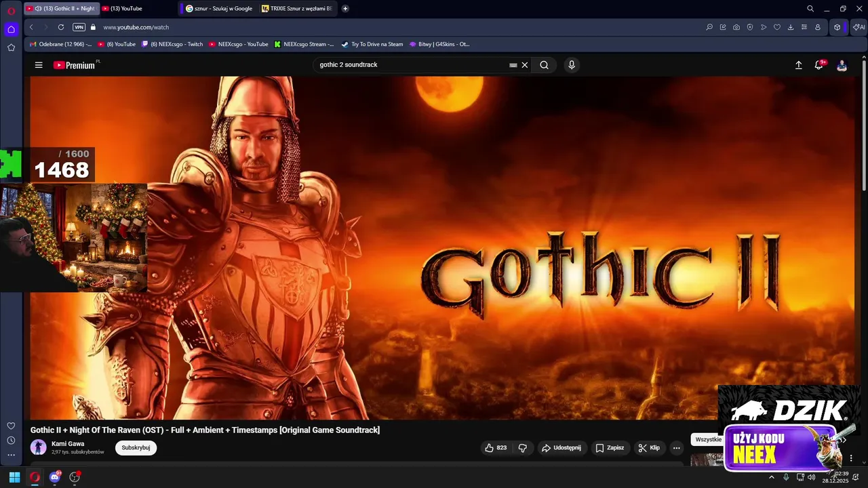The height and width of the screenshot is (488, 868).
Task: Select the Wszystkie filter chip
Action: 708,440
